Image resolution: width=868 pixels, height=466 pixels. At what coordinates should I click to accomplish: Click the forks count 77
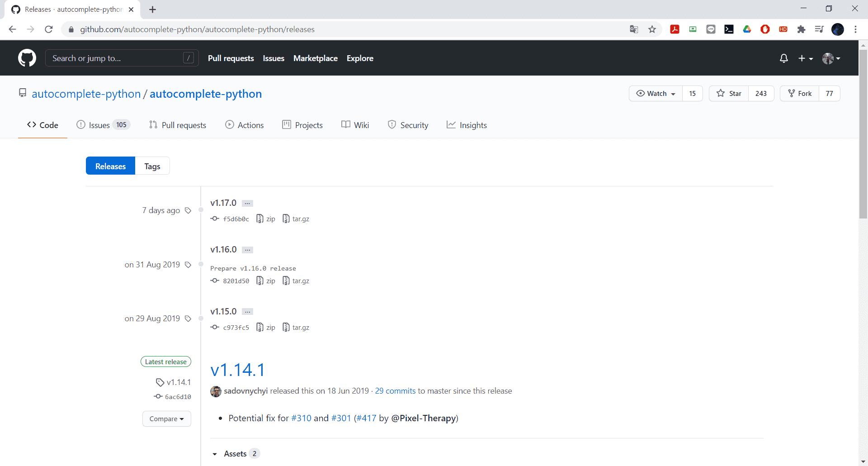pos(829,93)
